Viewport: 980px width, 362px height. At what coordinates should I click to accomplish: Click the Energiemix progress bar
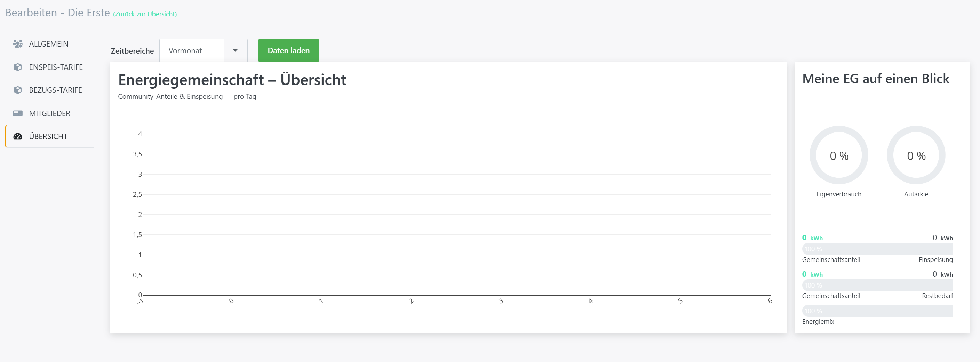coord(877,311)
